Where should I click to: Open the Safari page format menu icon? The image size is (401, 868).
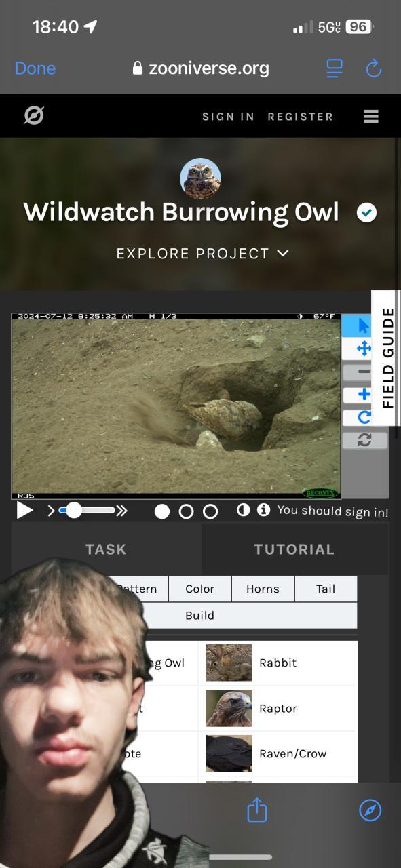tap(335, 68)
